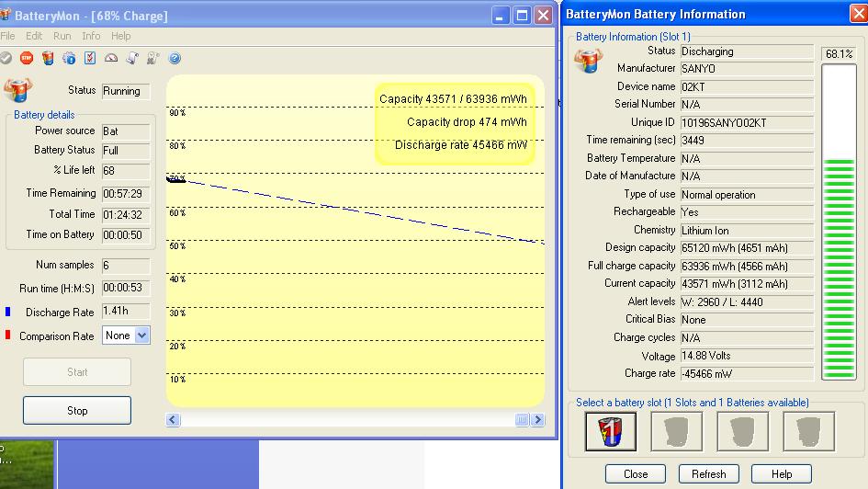The image size is (868, 489).
Task: Click the Device name value 02KT
Action: 747,87
